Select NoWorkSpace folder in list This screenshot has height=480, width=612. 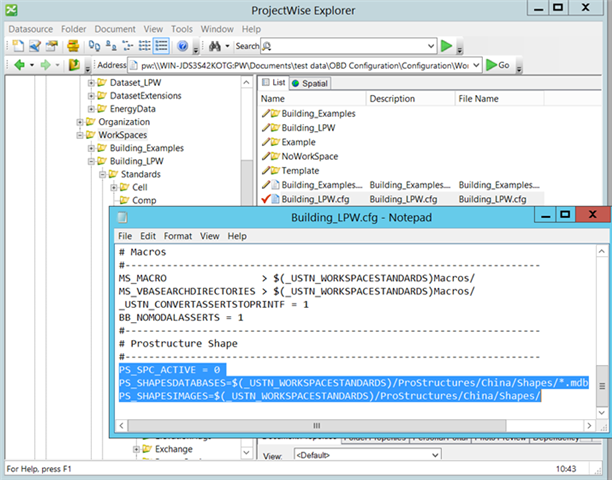(310, 156)
